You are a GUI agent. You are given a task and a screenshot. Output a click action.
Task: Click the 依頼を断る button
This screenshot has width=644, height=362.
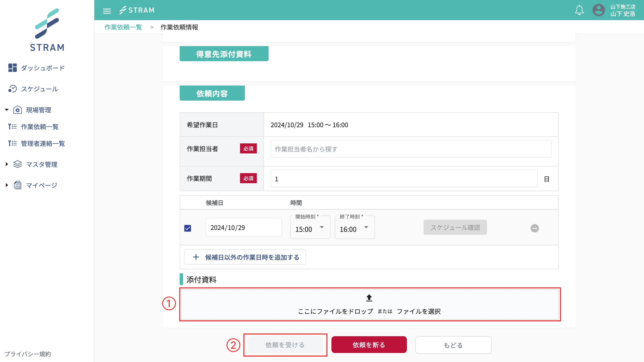coord(369,345)
